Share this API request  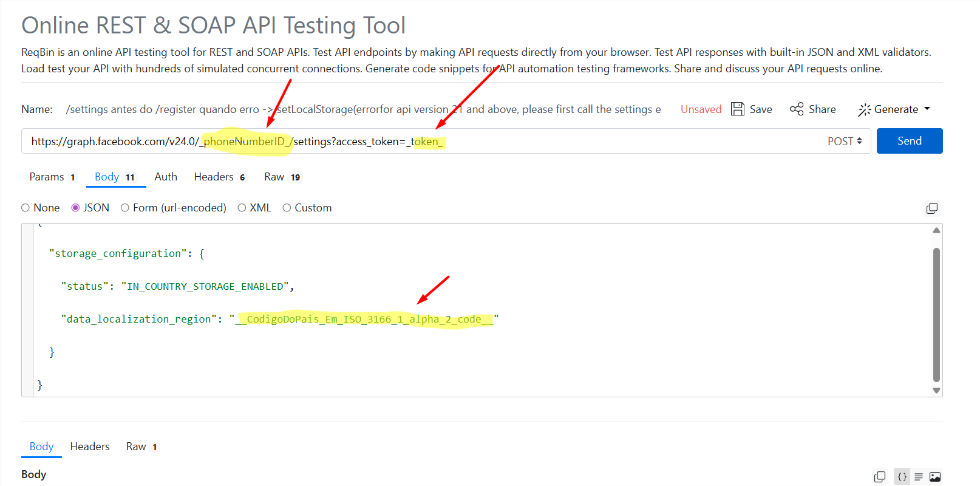click(813, 109)
